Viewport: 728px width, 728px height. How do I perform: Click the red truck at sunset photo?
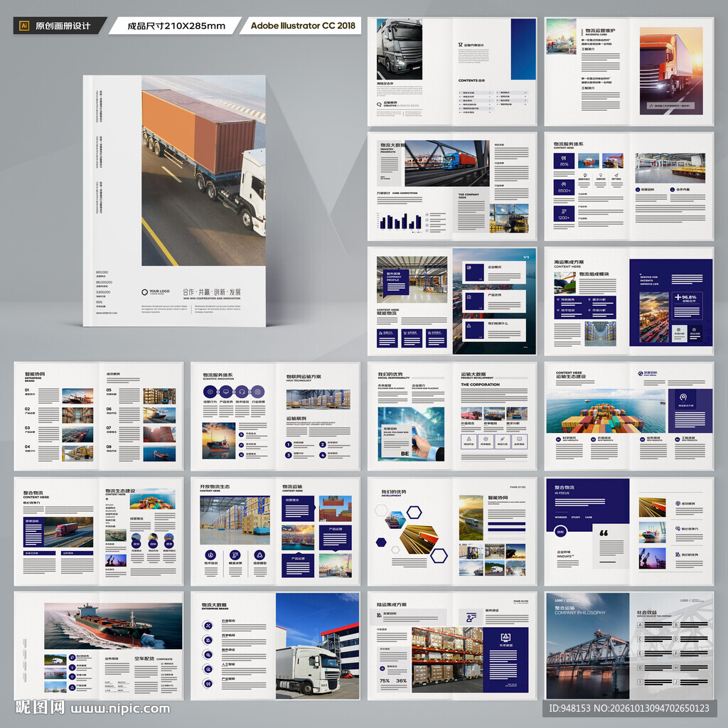click(x=671, y=70)
